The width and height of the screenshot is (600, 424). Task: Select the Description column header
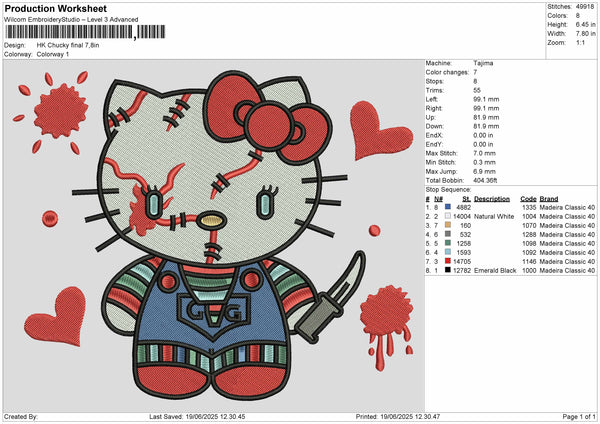coord(492,199)
